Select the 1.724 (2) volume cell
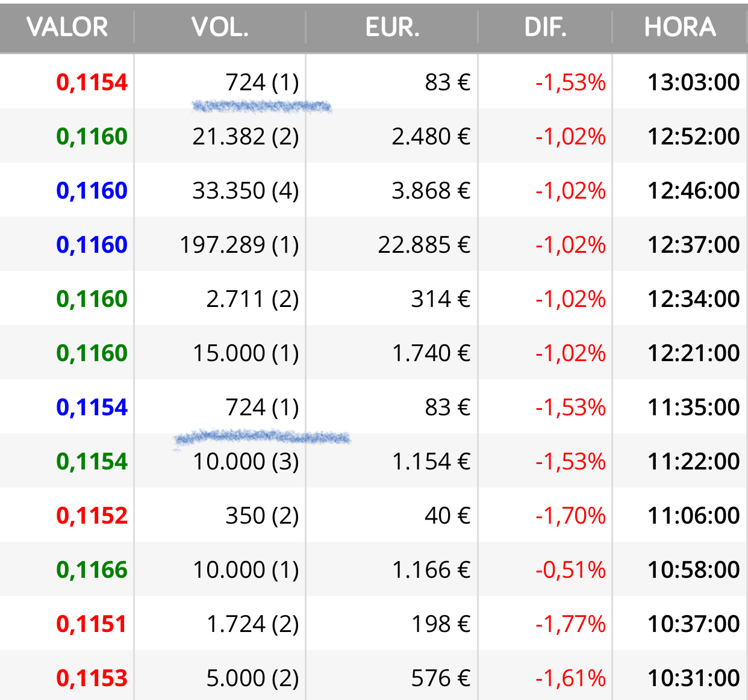This screenshot has width=748, height=700. [x=252, y=624]
